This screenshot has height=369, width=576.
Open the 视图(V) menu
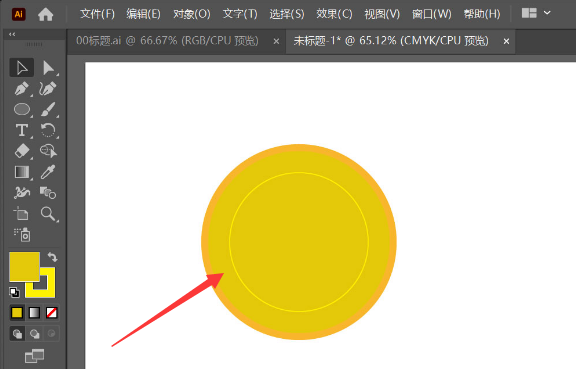click(x=382, y=14)
